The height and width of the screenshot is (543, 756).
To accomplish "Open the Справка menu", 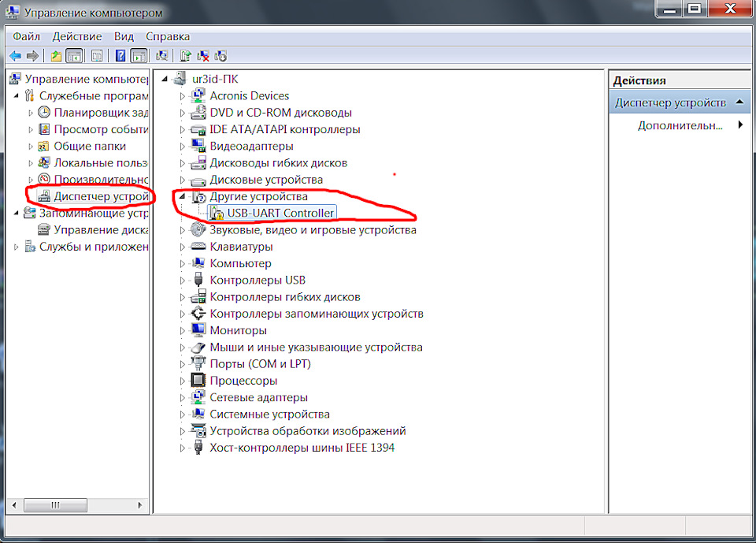I will [x=168, y=37].
